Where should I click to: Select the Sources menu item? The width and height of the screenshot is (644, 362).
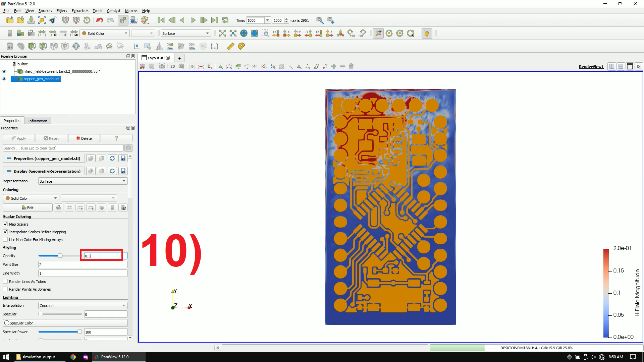pyautogui.click(x=45, y=11)
